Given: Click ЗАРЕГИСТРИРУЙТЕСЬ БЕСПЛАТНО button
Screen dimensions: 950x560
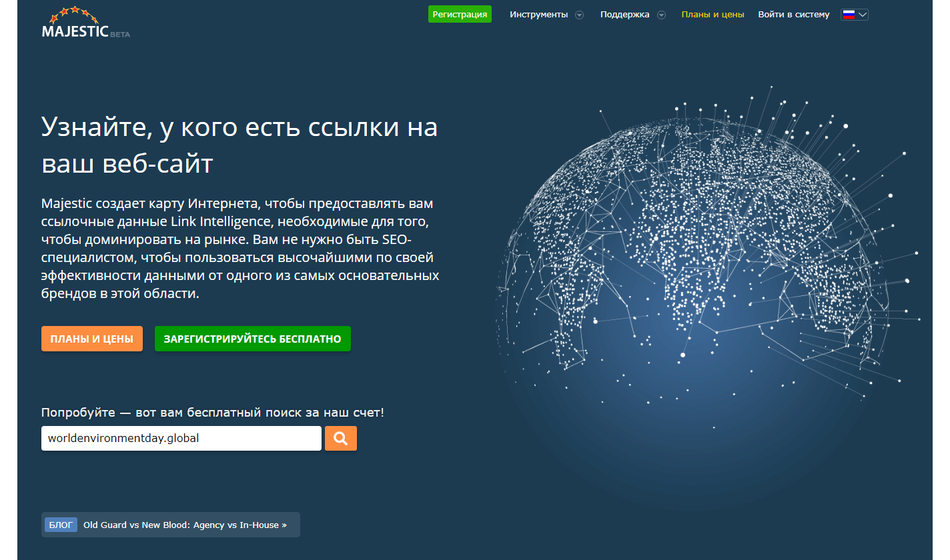Looking at the screenshot, I should pyautogui.click(x=252, y=339).
